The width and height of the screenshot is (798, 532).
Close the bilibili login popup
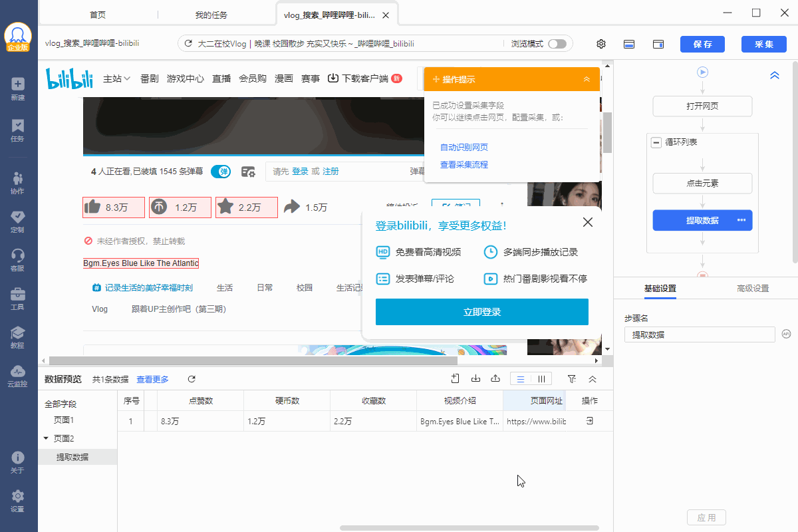point(588,222)
